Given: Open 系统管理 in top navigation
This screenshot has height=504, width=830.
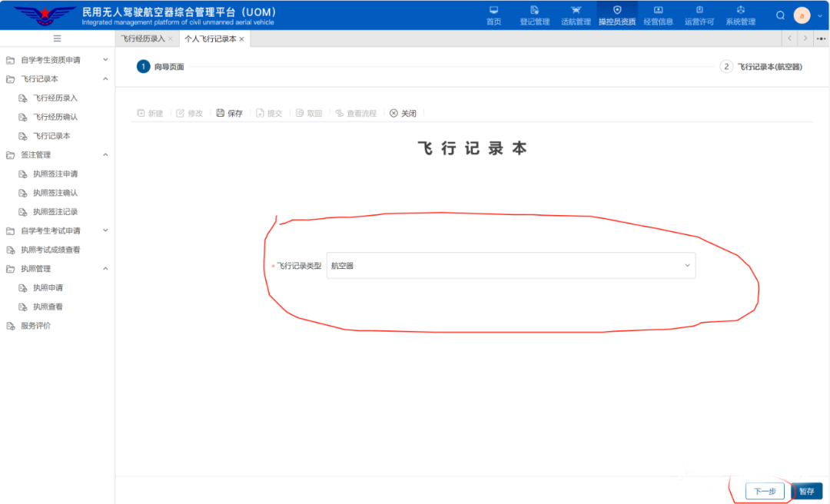Looking at the screenshot, I should (741, 15).
